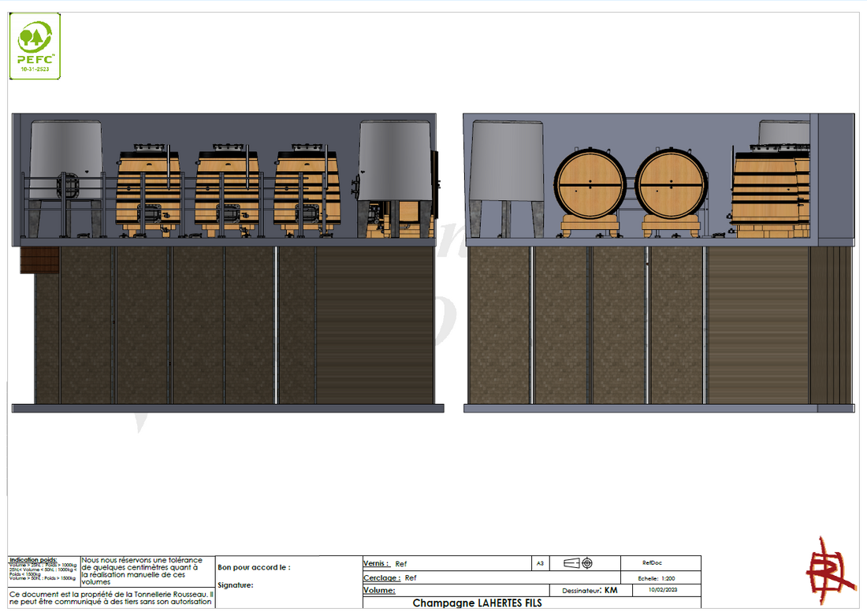Click the 'Dessinateur: KM' cell
The width and height of the screenshot is (867, 616).
(590, 590)
